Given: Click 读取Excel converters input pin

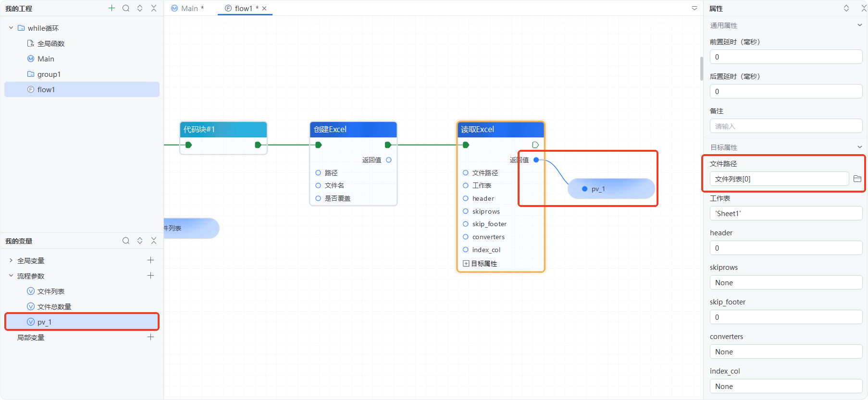Looking at the screenshot, I should click(x=465, y=237).
